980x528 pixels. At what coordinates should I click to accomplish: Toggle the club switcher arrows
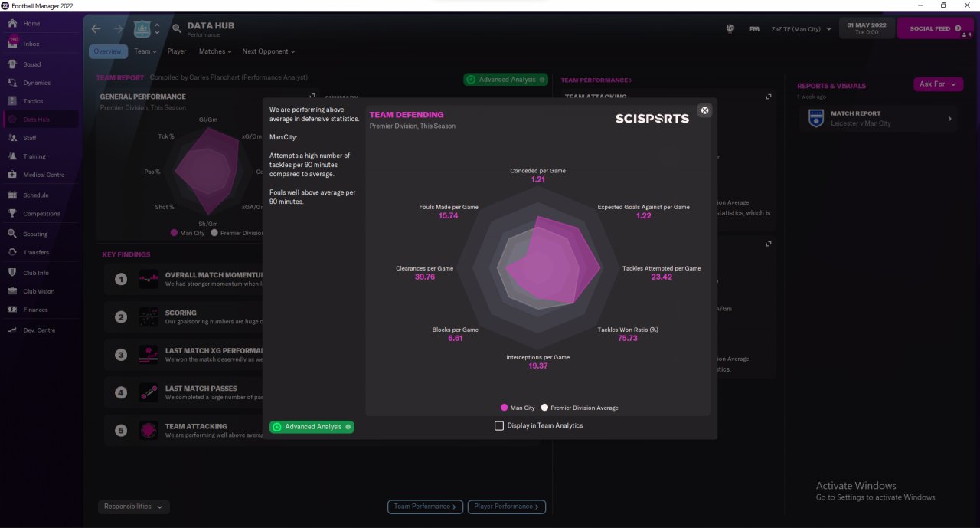pyautogui.click(x=157, y=29)
